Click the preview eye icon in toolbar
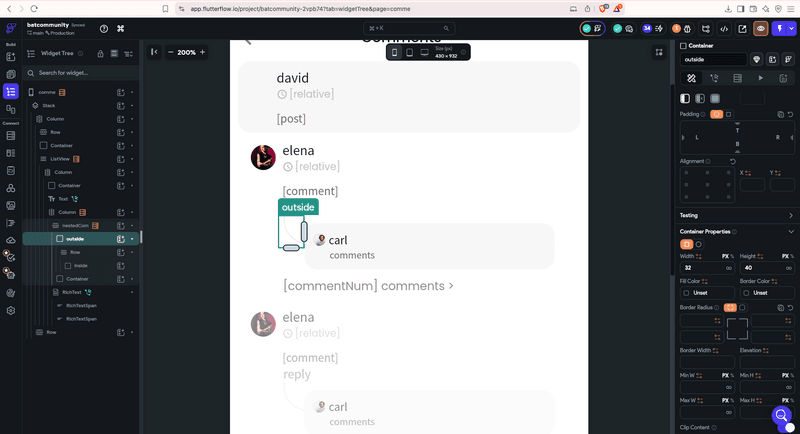Screen dimensions: 800x434 pyautogui.click(x=760, y=29)
